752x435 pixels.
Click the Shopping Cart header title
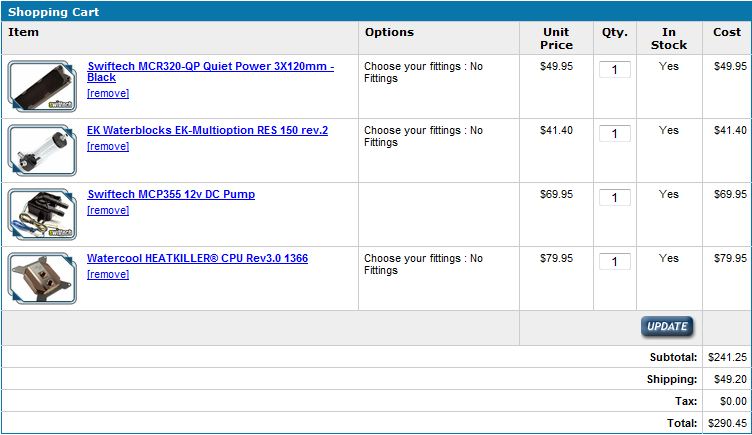[x=54, y=12]
